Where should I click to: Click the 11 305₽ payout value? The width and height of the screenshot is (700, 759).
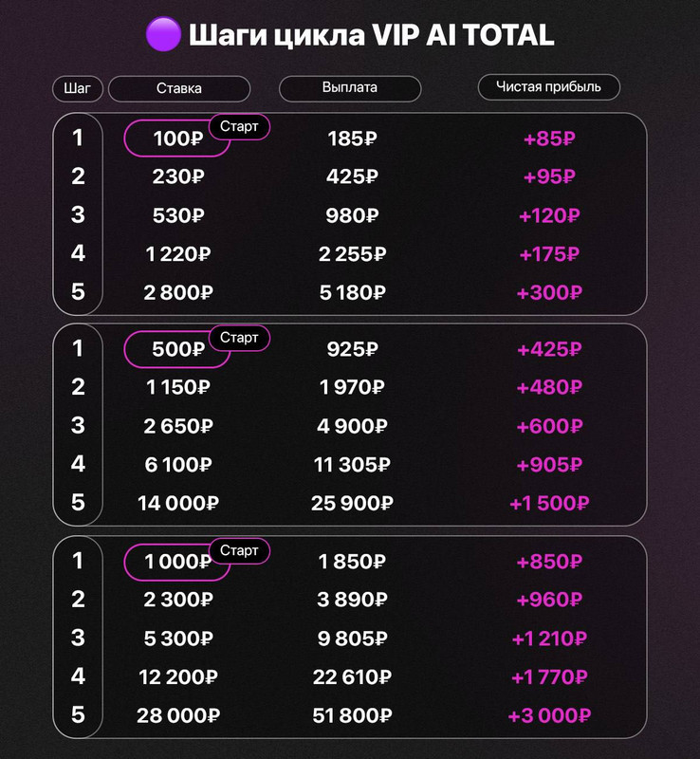tap(352, 465)
